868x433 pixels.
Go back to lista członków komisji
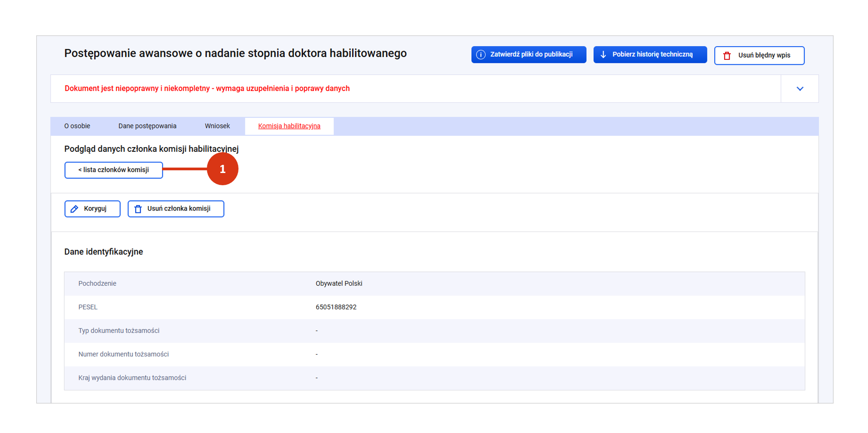tap(113, 170)
